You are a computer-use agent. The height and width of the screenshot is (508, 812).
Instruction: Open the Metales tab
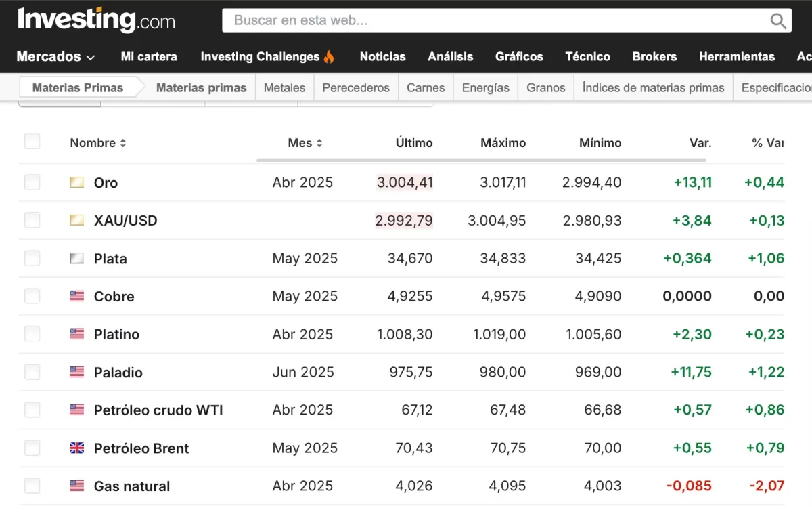tap(284, 87)
